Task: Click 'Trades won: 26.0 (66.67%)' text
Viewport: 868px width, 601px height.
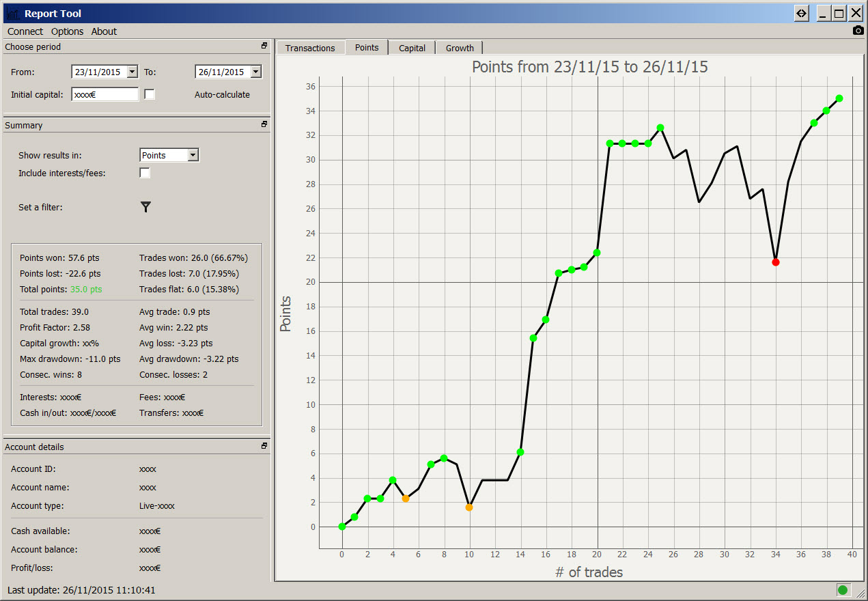Action: pos(193,258)
